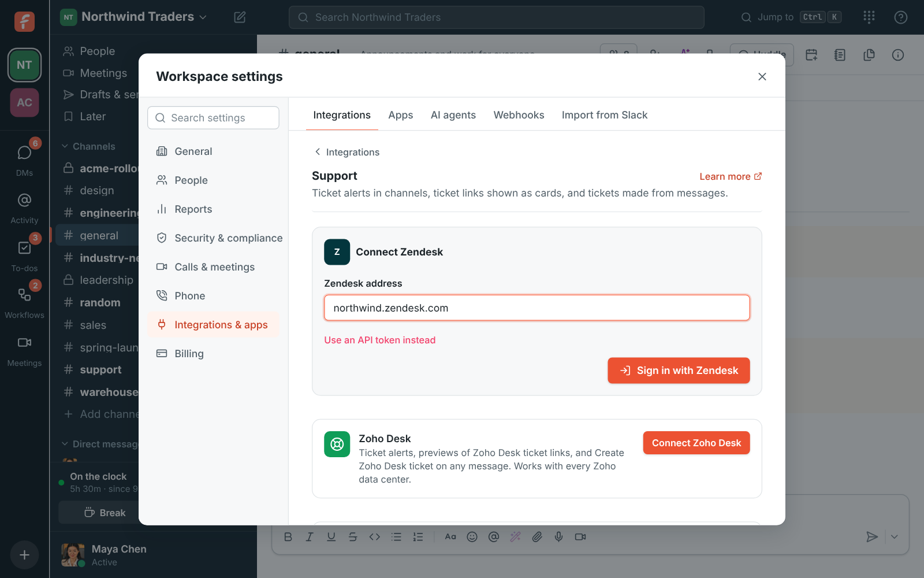This screenshot has width=924, height=578.
Task: Collapse the Direct messages section
Action: (x=99, y=444)
